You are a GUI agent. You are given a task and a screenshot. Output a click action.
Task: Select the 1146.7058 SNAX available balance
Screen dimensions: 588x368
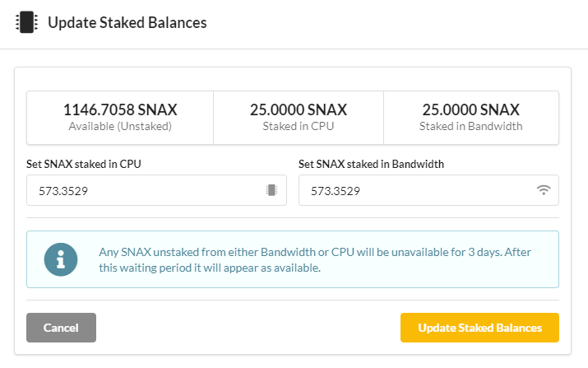click(120, 110)
